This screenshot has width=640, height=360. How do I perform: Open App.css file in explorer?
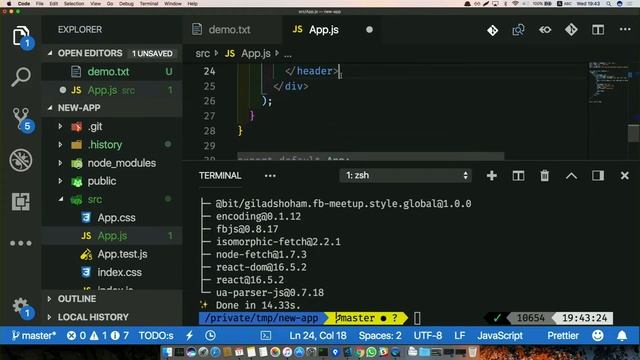[x=112, y=218]
